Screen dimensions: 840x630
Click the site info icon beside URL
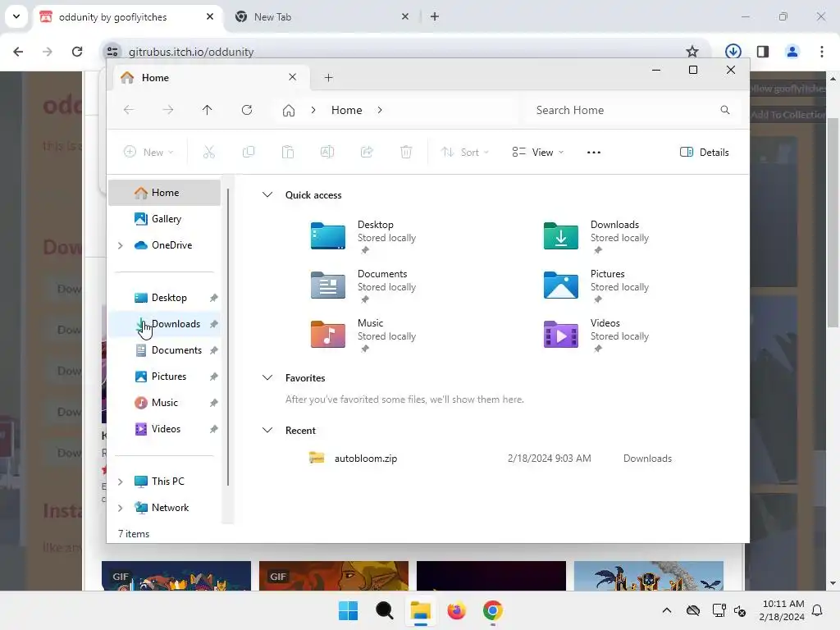(112, 52)
